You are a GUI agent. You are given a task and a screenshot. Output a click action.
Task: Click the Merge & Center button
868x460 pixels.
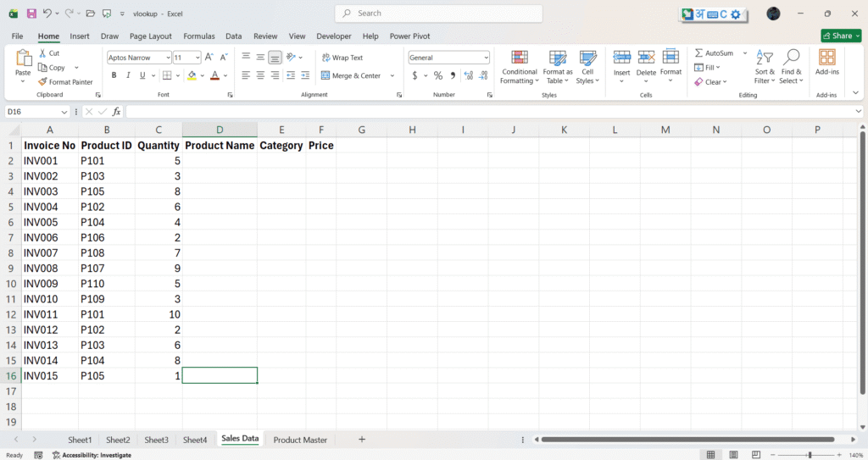(x=351, y=76)
